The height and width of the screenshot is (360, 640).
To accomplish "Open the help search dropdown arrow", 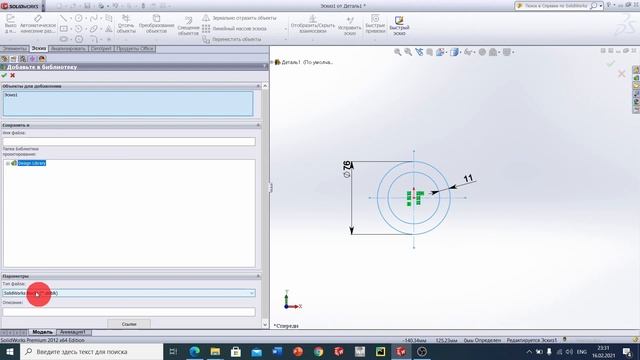I will coord(601,6).
